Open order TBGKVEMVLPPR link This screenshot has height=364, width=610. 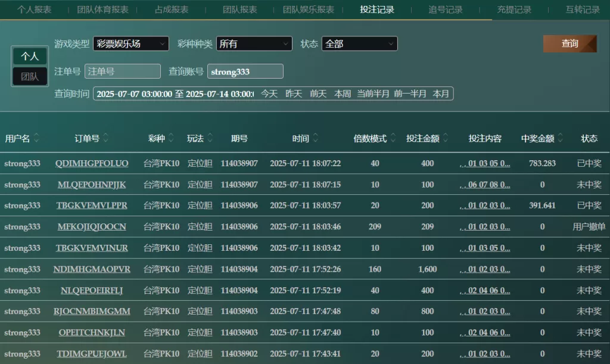(x=92, y=206)
